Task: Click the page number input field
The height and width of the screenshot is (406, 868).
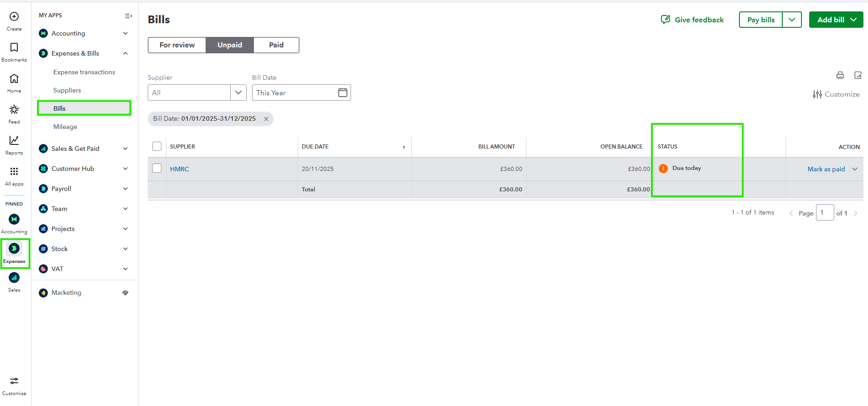Action: coord(825,213)
